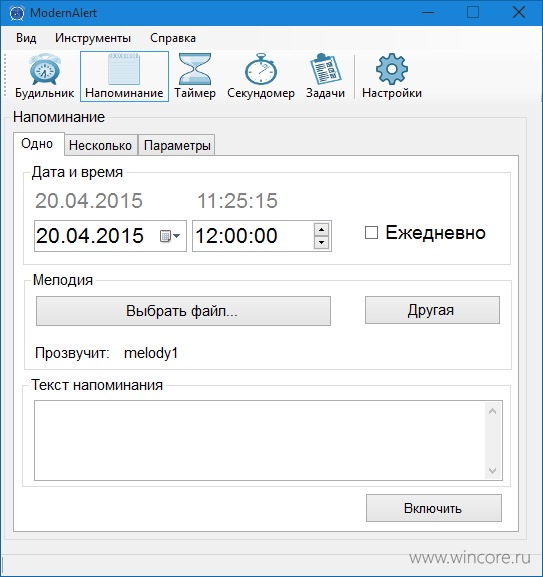
Task: Click the Другая melody button
Action: (x=432, y=310)
